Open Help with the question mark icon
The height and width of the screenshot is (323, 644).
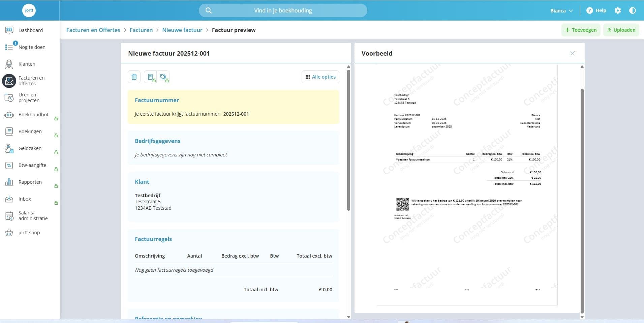click(590, 10)
